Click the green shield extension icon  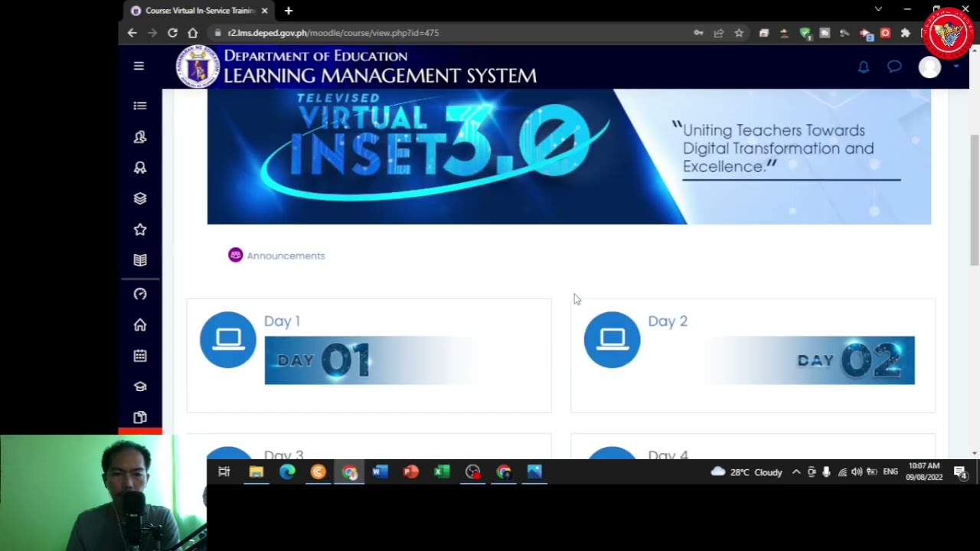[805, 33]
